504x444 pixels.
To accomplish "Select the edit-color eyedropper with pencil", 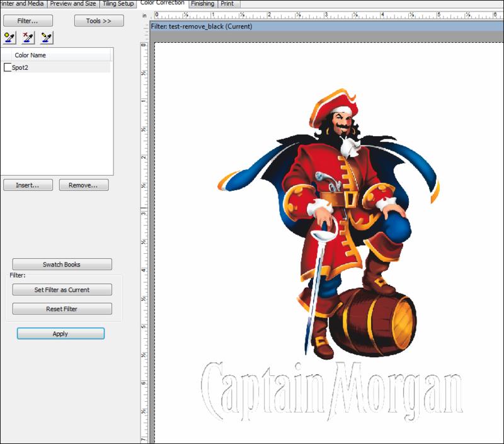I will tap(46, 38).
